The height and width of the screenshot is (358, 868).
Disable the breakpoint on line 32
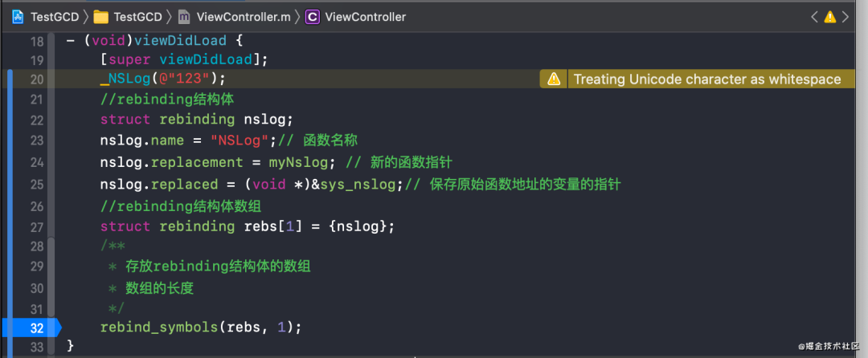(x=32, y=327)
